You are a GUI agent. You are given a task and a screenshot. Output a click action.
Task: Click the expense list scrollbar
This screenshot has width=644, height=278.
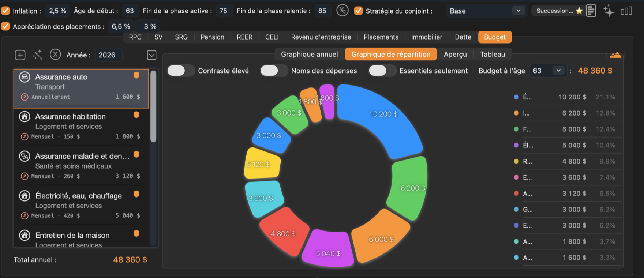tap(153, 106)
